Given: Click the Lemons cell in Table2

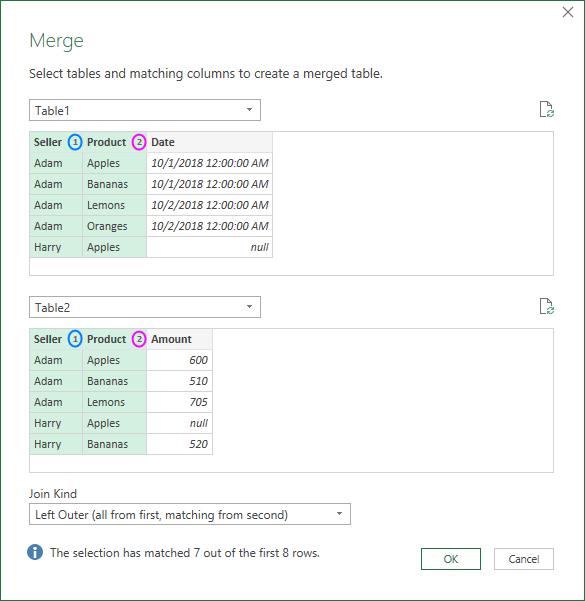Looking at the screenshot, I should click(114, 402).
